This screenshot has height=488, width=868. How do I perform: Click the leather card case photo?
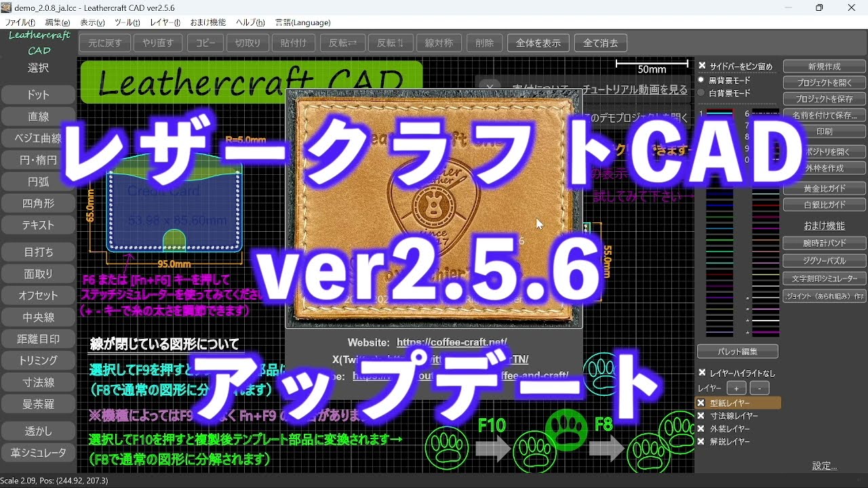point(434,207)
